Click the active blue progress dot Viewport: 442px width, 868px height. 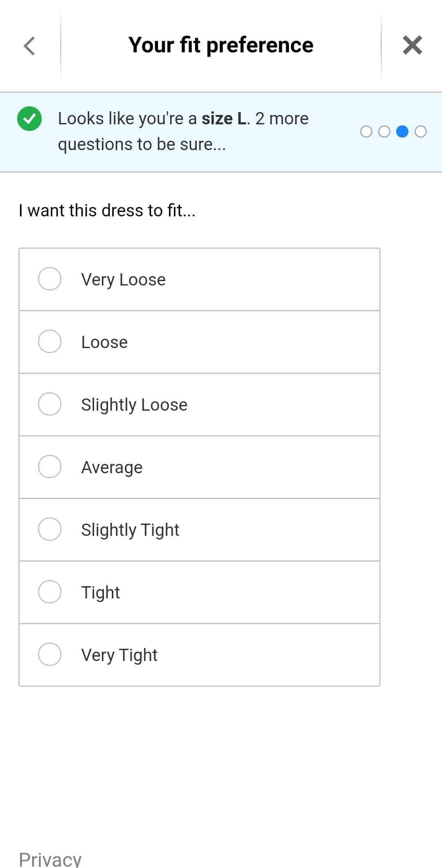[402, 132]
